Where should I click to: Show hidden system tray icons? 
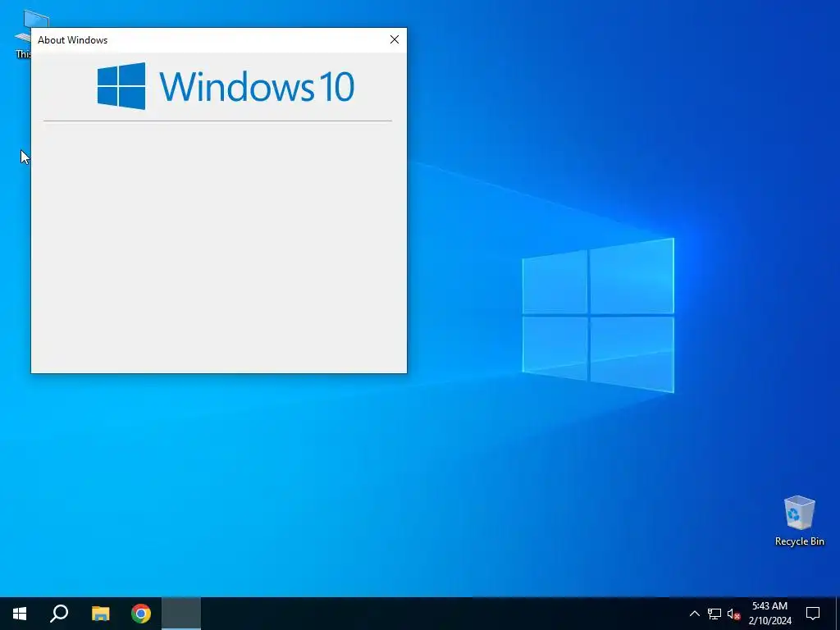coord(694,614)
